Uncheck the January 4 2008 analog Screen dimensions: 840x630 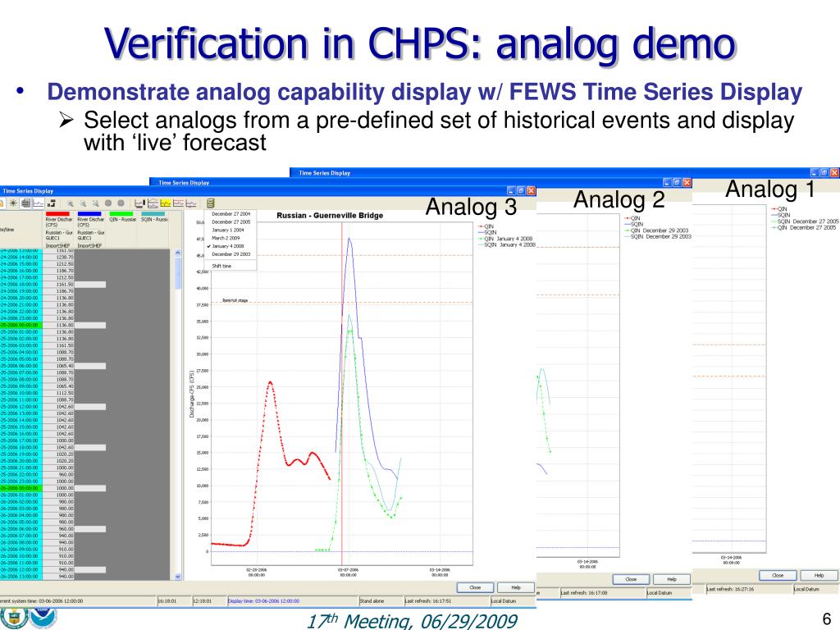[231, 246]
